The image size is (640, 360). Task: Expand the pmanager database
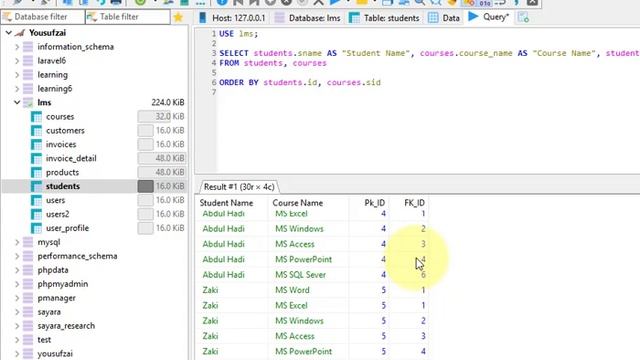(x=17, y=298)
